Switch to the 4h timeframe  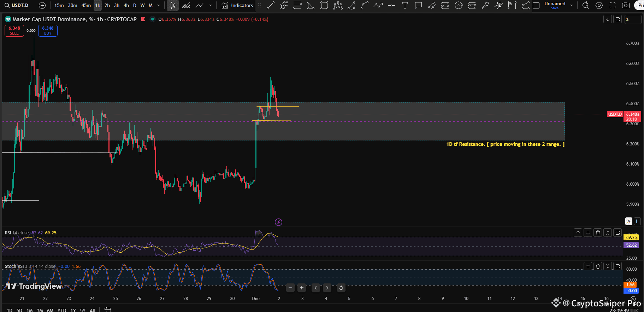(126, 5)
